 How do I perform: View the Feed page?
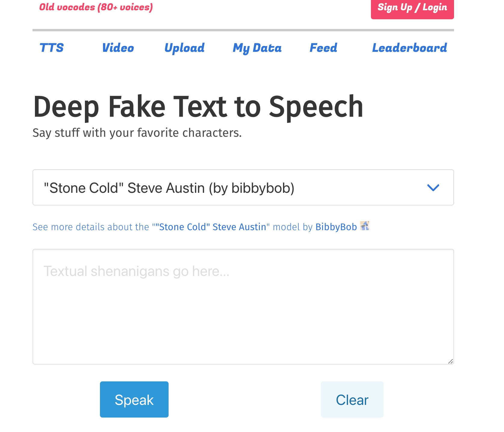pos(323,48)
